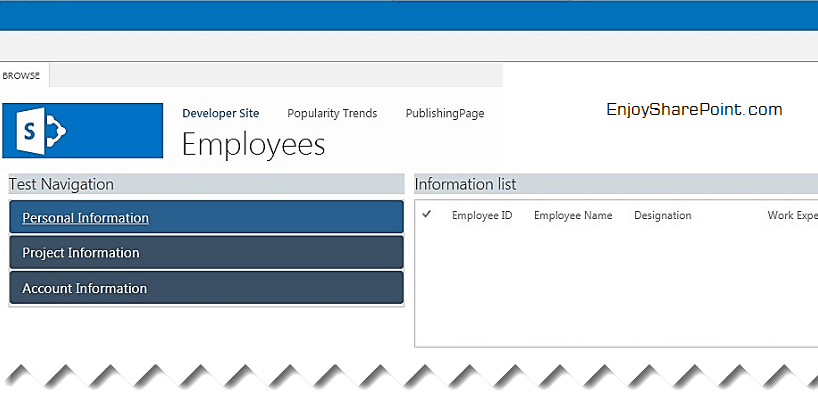
Task: Choose the Account Information navigation item
Action: click(207, 288)
